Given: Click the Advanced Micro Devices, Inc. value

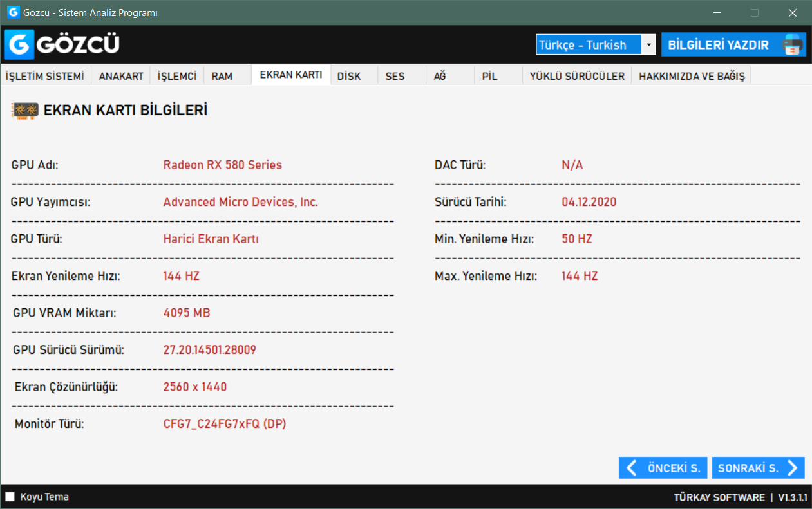Looking at the screenshot, I should (x=240, y=202).
